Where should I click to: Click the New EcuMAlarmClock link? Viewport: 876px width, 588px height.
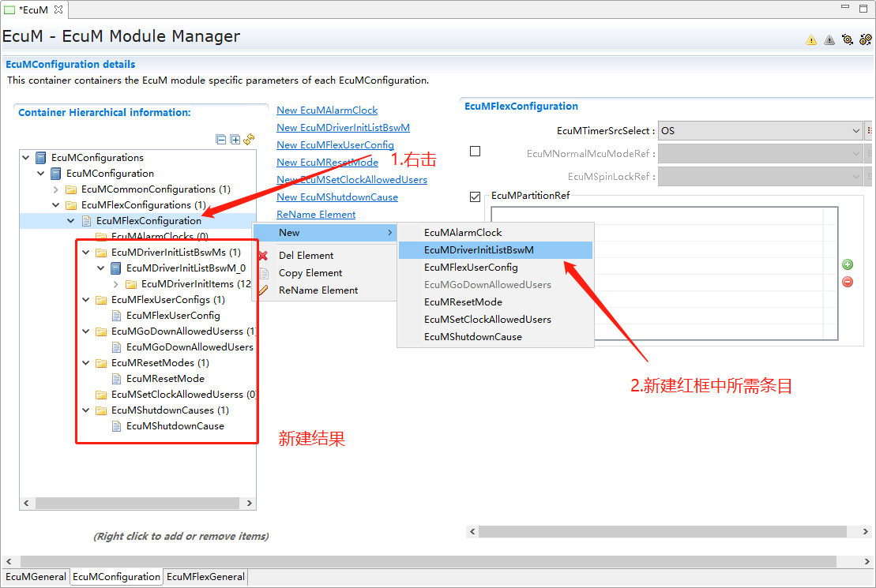pyautogui.click(x=327, y=110)
